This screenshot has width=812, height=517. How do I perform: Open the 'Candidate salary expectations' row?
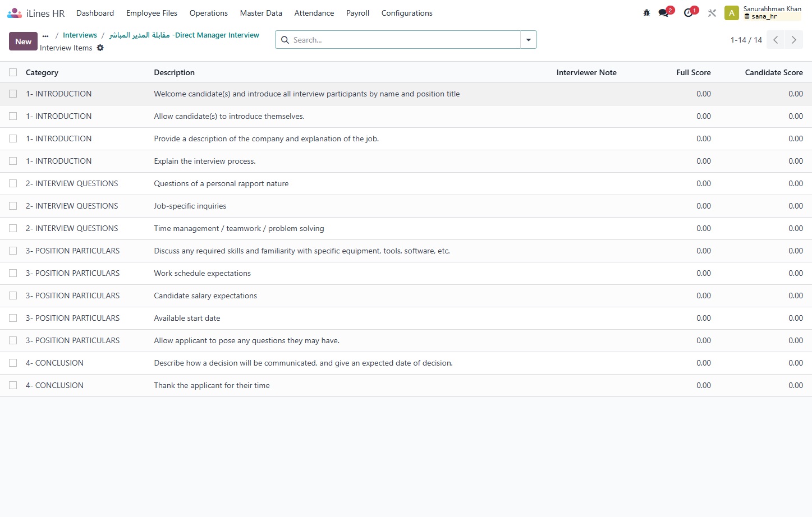tap(406, 296)
